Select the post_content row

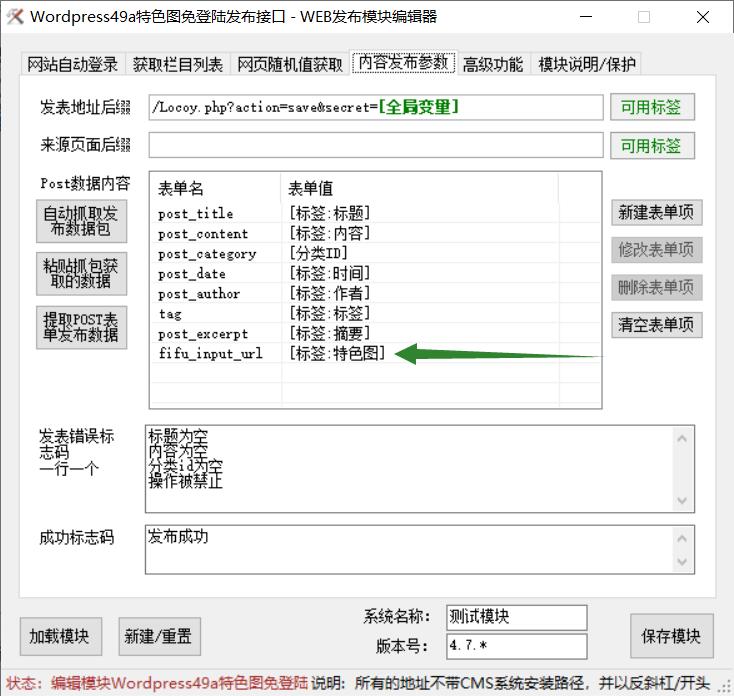[375, 234]
